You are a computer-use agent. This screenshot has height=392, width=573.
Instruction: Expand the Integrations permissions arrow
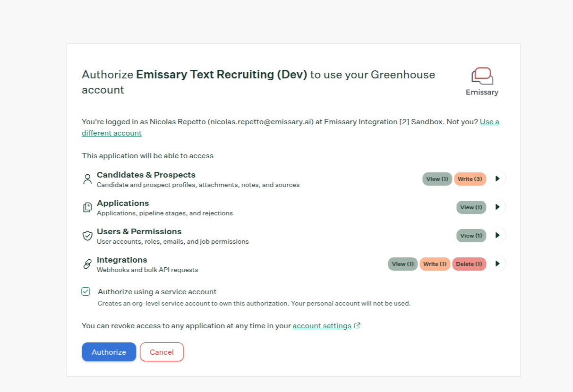click(x=497, y=264)
